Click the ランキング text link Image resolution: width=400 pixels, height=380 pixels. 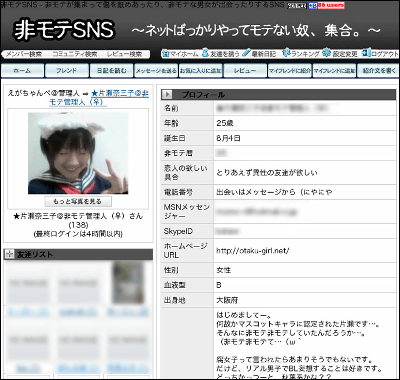point(305,54)
